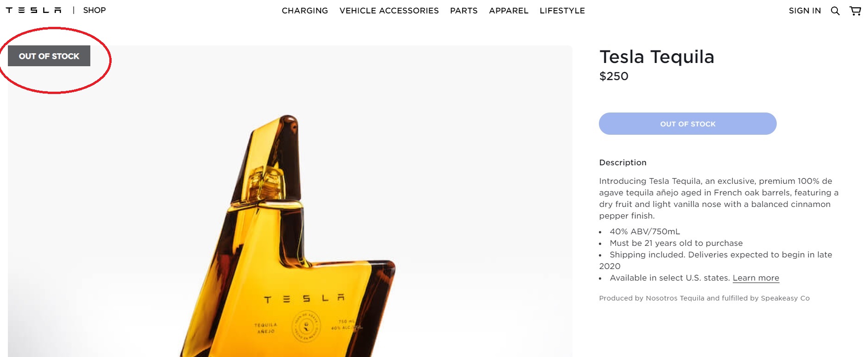Screen dimensions: 868x357
Task: Click the TESLA label on the bottle
Action: pyautogui.click(x=304, y=299)
